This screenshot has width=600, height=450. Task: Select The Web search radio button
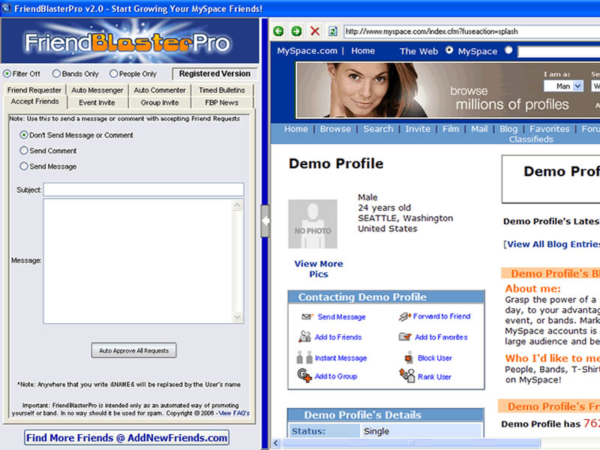pyautogui.click(x=449, y=50)
